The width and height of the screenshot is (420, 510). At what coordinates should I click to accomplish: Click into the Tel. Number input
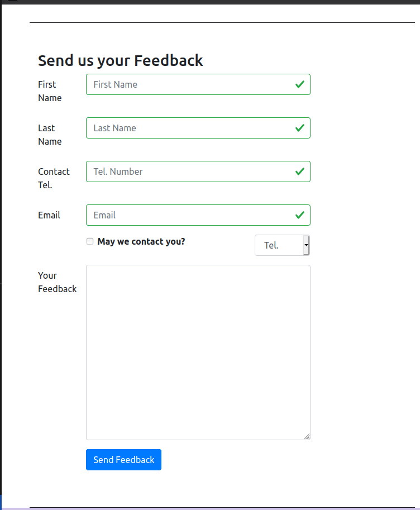pos(190,171)
